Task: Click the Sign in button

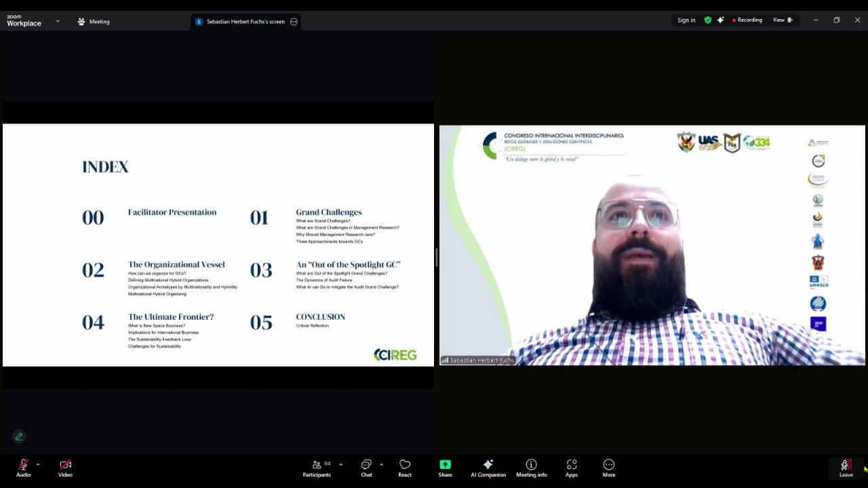Action: pos(686,20)
